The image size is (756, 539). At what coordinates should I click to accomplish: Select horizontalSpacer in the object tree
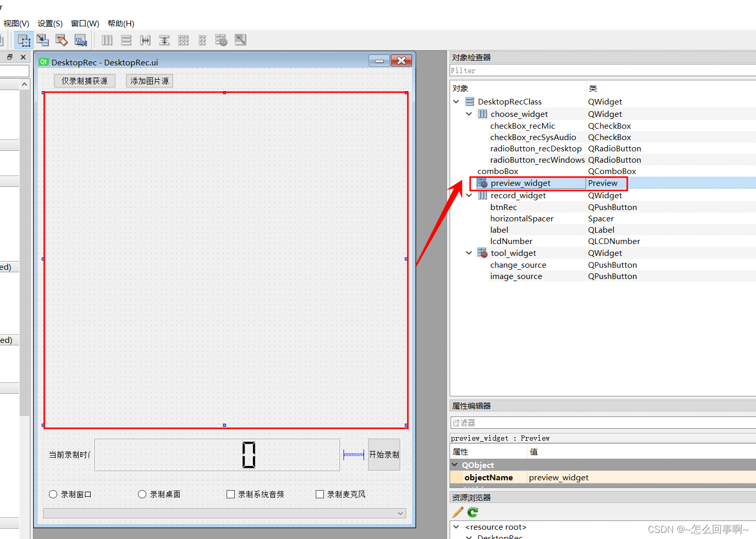pyautogui.click(x=603, y=218)
